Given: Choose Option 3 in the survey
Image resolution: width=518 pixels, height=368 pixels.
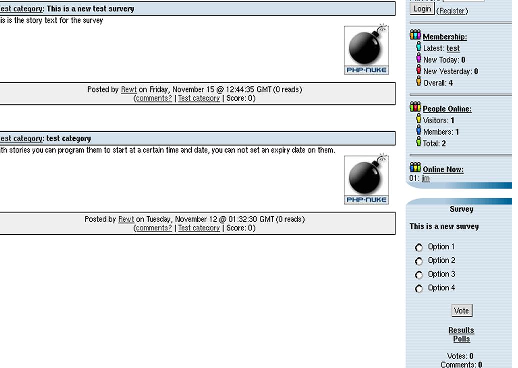Looking at the screenshot, I should pos(419,275).
